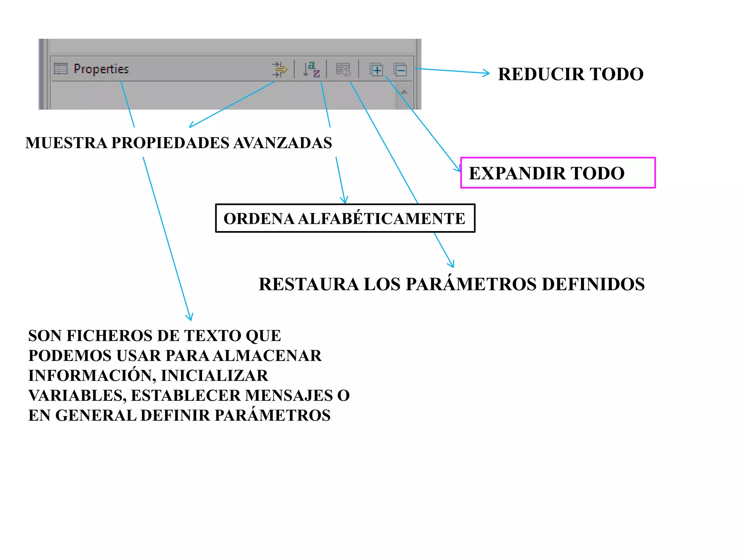
Task: Click the scrollbar up arrow in Properties
Action: click(x=404, y=92)
